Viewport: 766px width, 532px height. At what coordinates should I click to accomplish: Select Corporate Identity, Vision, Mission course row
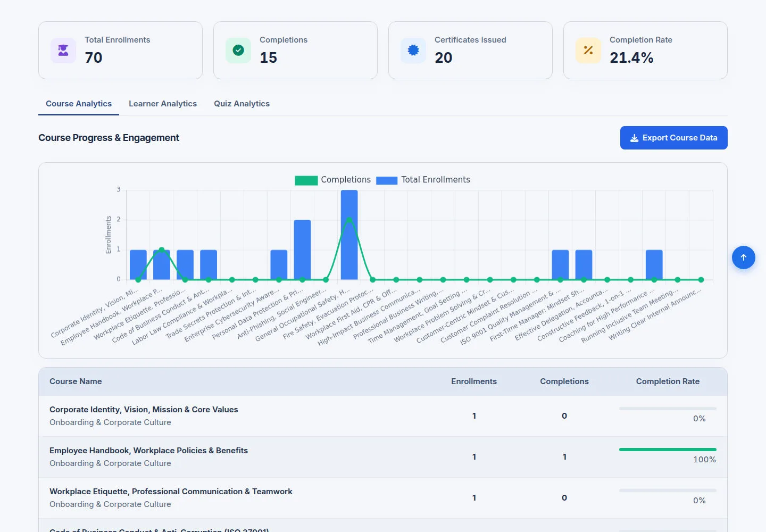(383, 416)
